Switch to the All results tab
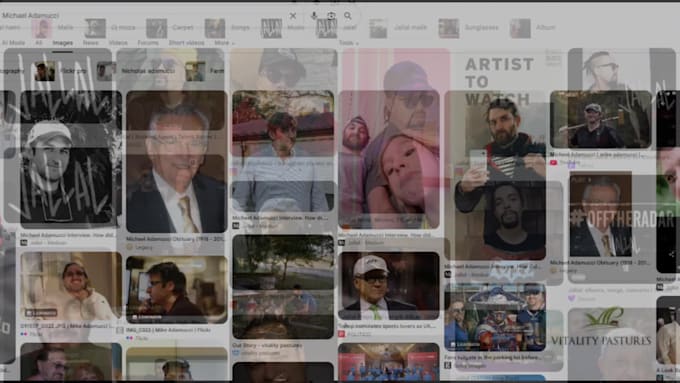This screenshot has width=680, height=383. click(x=39, y=43)
